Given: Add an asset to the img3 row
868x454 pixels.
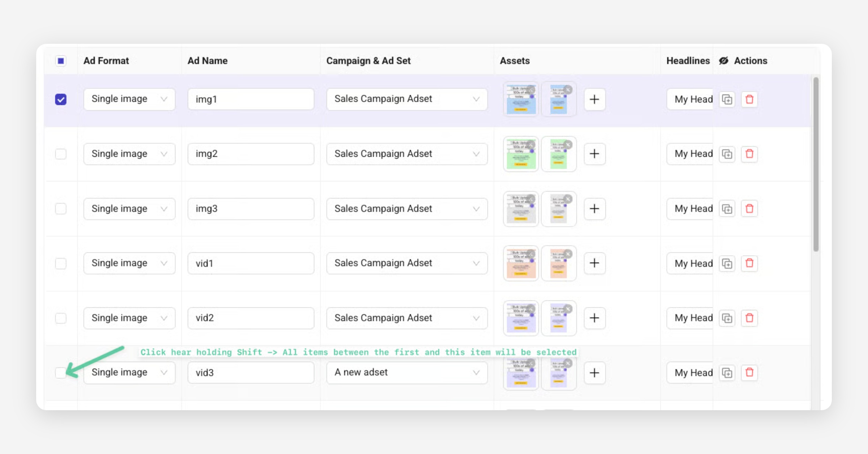Looking at the screenshot, I should tap(594, 209).
